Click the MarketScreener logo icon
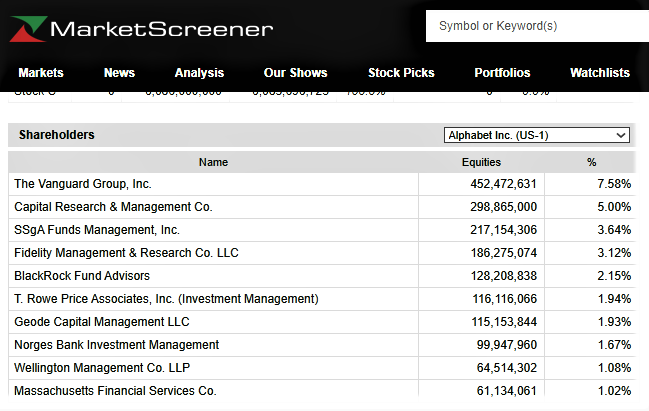 [28, 29]
